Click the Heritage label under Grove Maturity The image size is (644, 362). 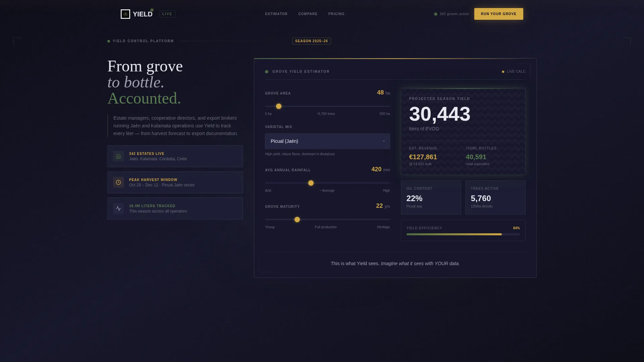383,227
